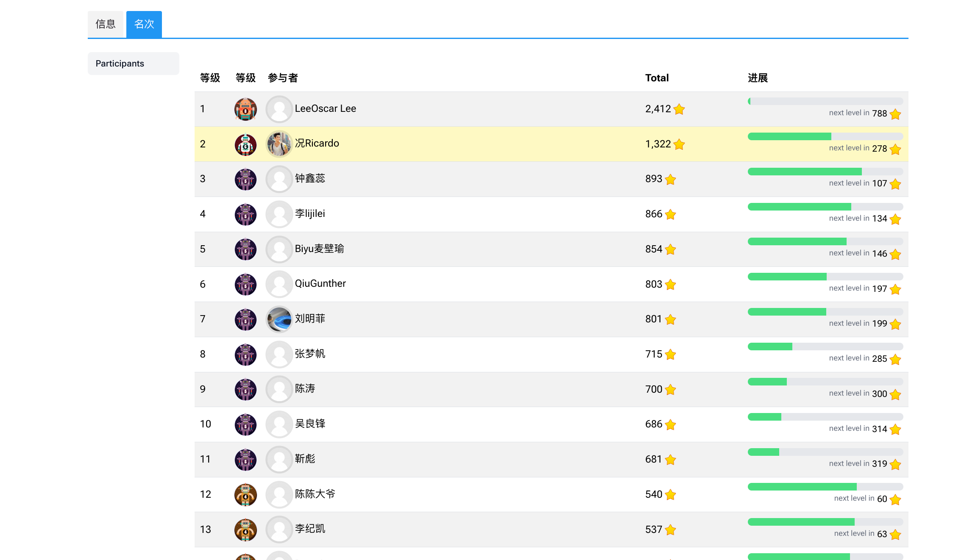This screenshot has width=953, height=560.
Task: Click 'next level in 319' text
Action: coord(858,464)
